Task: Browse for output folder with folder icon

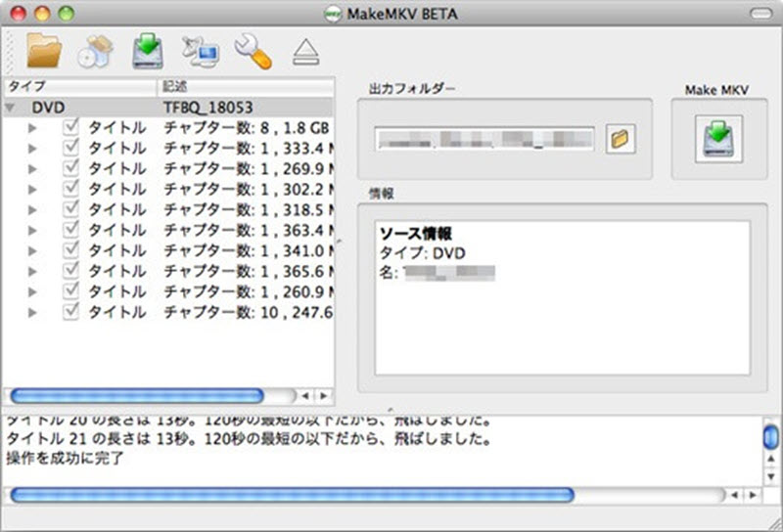Action: click(618, 140)
